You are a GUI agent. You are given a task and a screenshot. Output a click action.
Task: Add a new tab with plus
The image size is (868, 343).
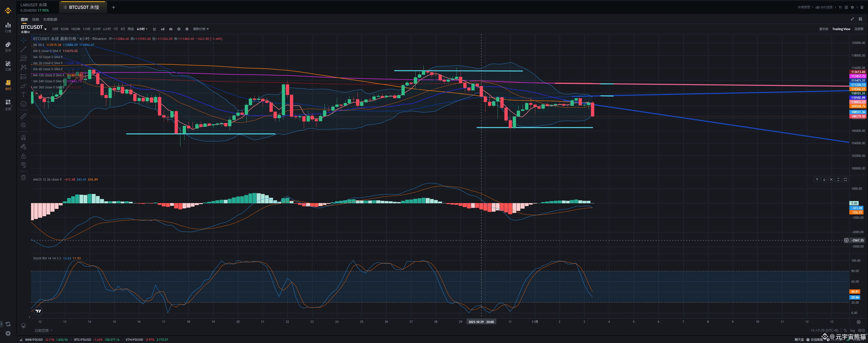pos(114,7)
